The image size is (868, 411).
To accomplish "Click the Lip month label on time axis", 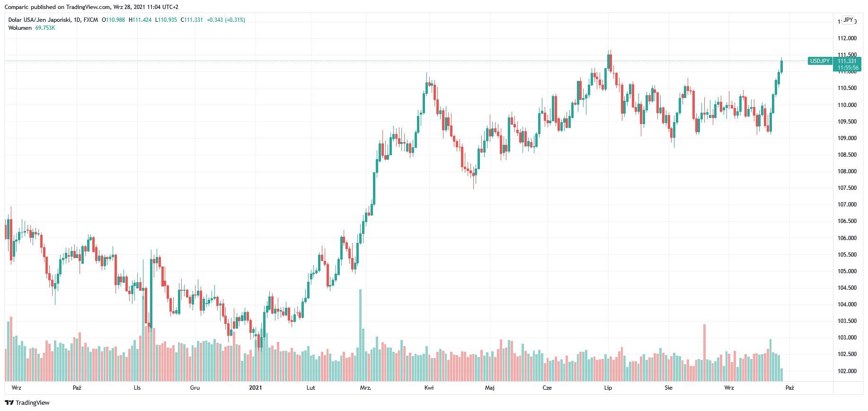I will point(608,388).
